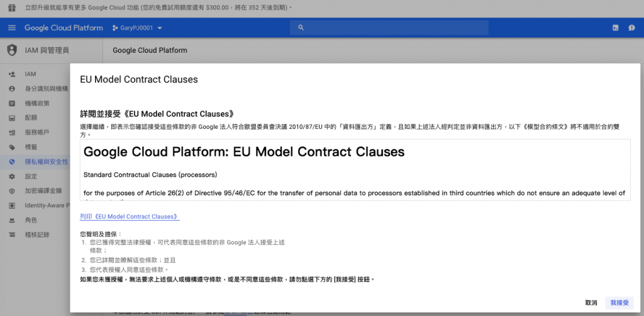
Task: Click the 標籤 tag icon
Action: [12, 147]
